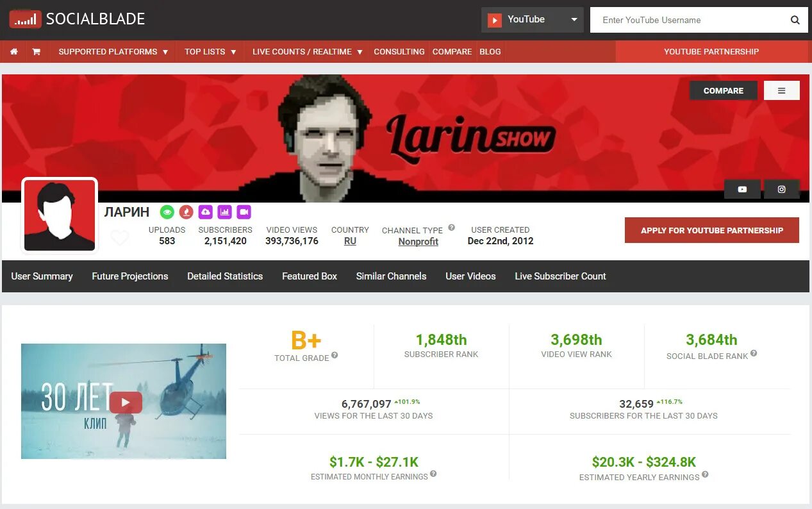Viewport: 812px width, 509px height.
Task: Click the ЛАРИН channel name
Action: 127,212
